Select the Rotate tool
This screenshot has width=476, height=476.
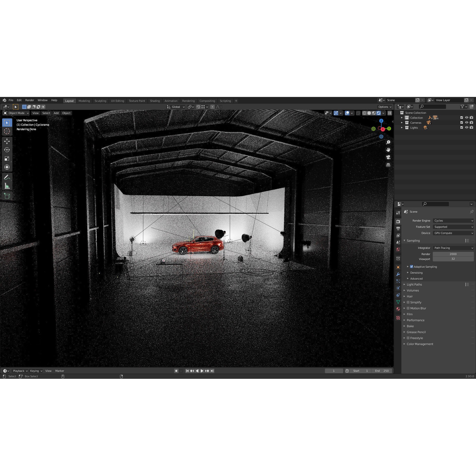(x=7, y=150)
